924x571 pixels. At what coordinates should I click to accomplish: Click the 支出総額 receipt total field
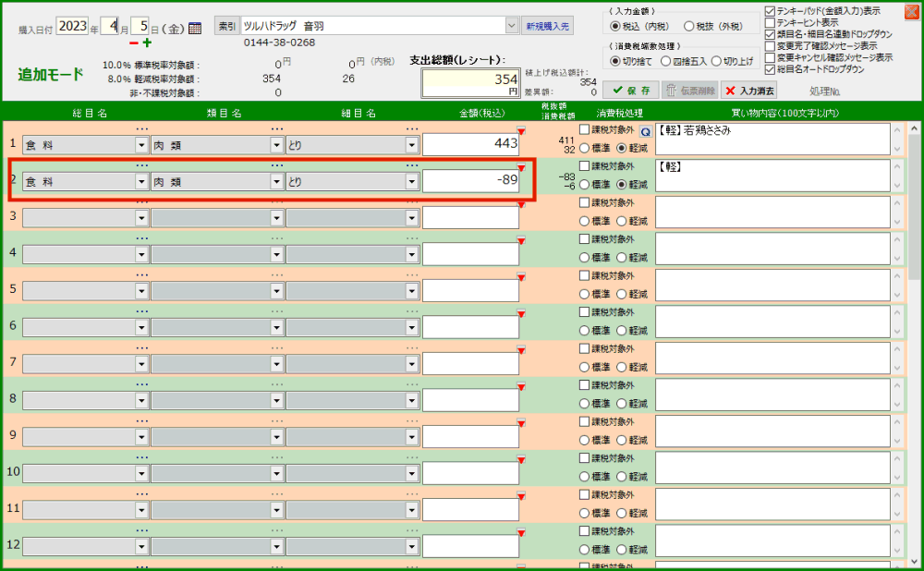click(x=470, y=80)
